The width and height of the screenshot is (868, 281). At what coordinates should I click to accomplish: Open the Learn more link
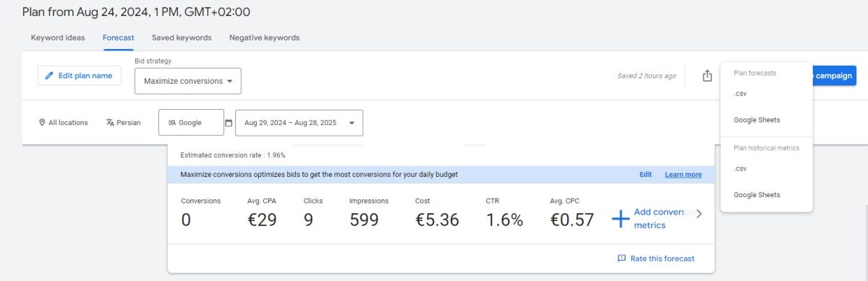[684, 175]
